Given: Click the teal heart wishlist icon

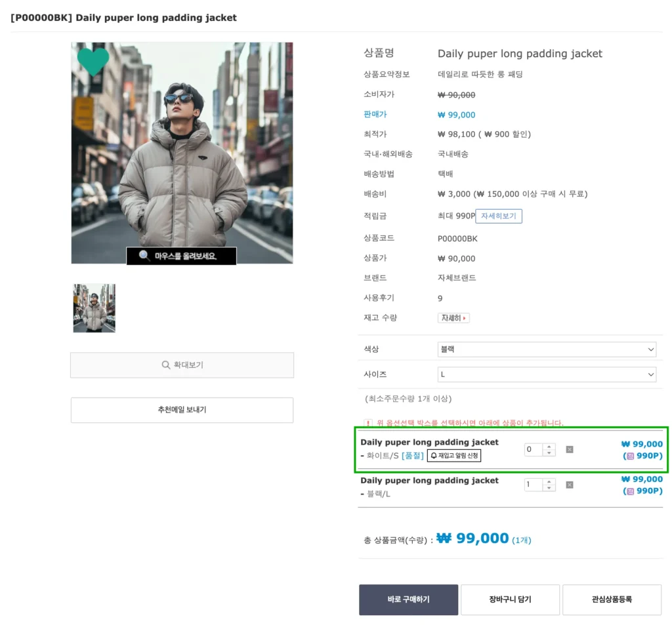Looking at the screenshot, I should (93, 62).
